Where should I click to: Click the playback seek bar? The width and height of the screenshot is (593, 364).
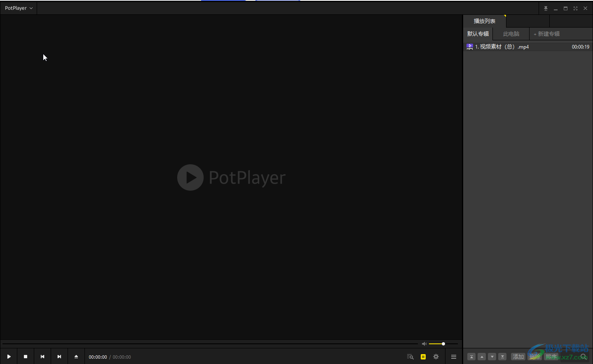coord(210,344)
